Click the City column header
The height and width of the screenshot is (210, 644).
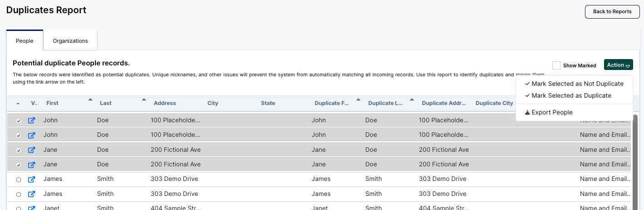point(213,103)
